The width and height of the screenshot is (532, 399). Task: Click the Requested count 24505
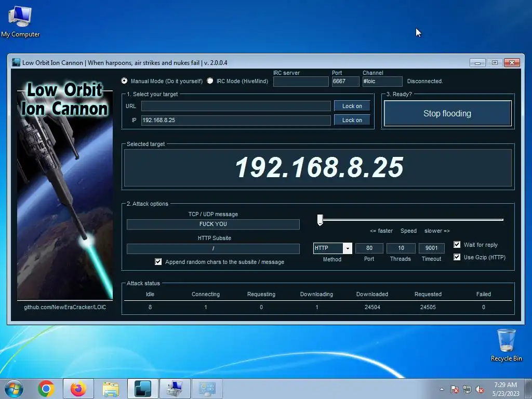[428, 307]
